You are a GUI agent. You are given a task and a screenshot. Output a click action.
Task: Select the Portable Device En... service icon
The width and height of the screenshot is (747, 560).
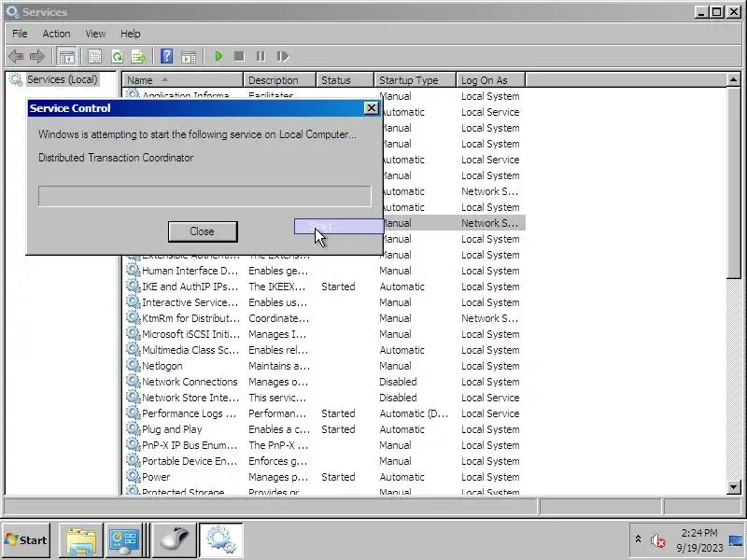133,460
